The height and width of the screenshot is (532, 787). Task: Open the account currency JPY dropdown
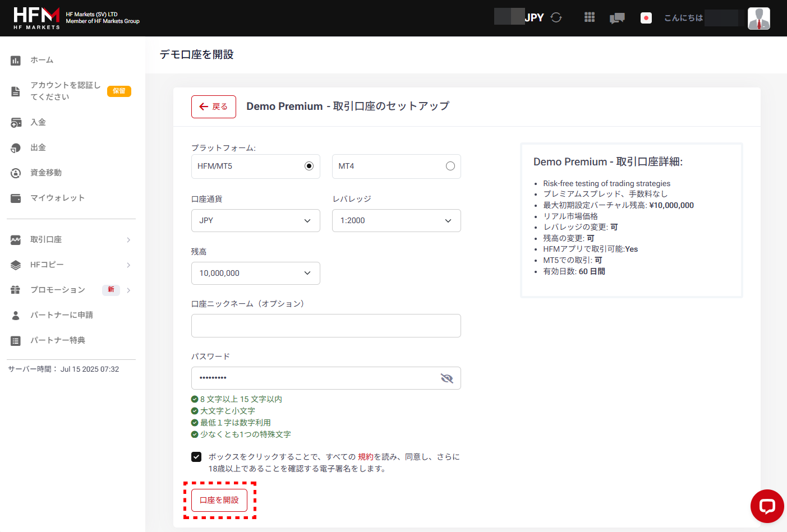[256, 220]
